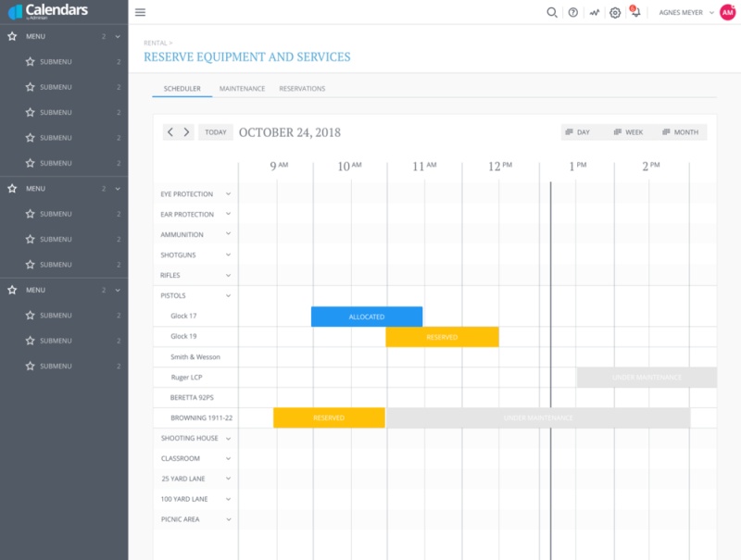The width and height of the screenshot is (741, 560).
Task: Open the activity pulse icon
Action: tap(594, 13)
